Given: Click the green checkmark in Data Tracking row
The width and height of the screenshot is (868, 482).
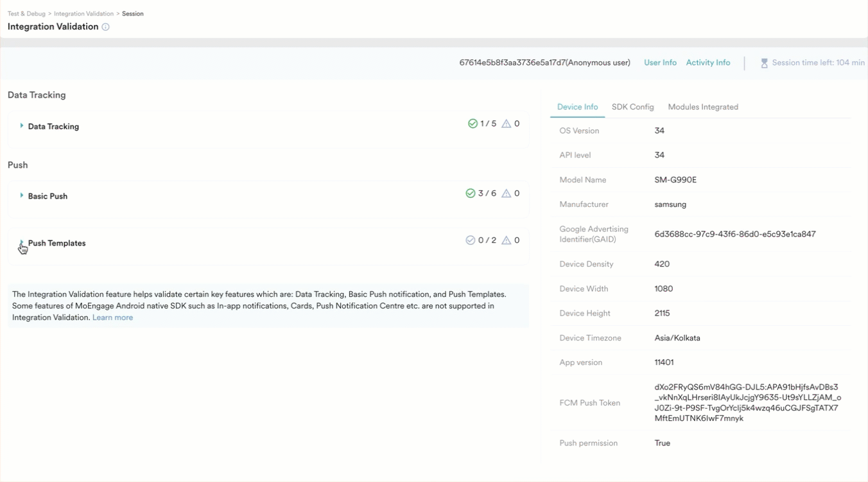Looking at the screenshot, I should click(x=473, y=123).
